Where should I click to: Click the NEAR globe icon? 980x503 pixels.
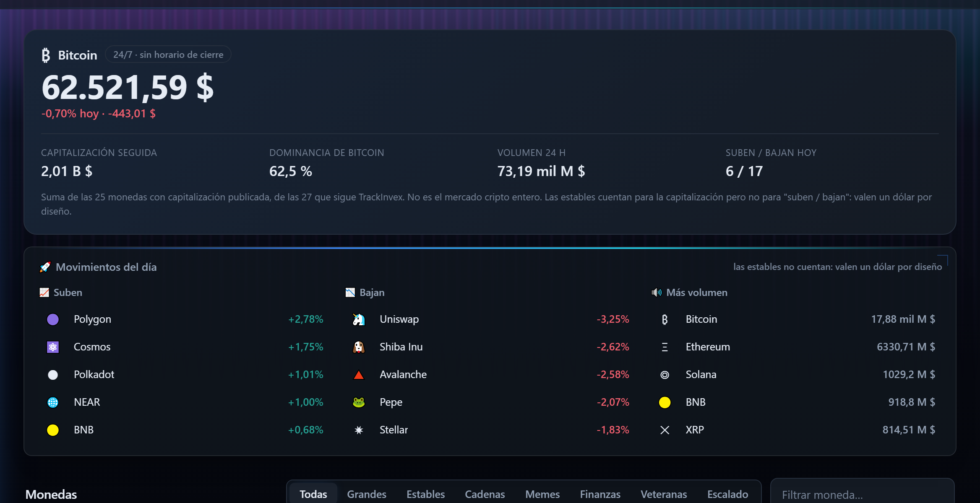53,402
